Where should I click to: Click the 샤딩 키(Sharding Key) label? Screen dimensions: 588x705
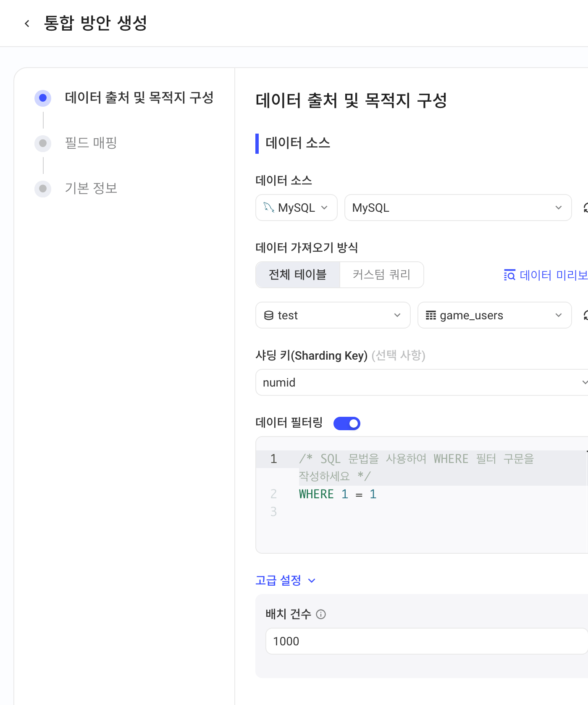click(x=312, y=355)
